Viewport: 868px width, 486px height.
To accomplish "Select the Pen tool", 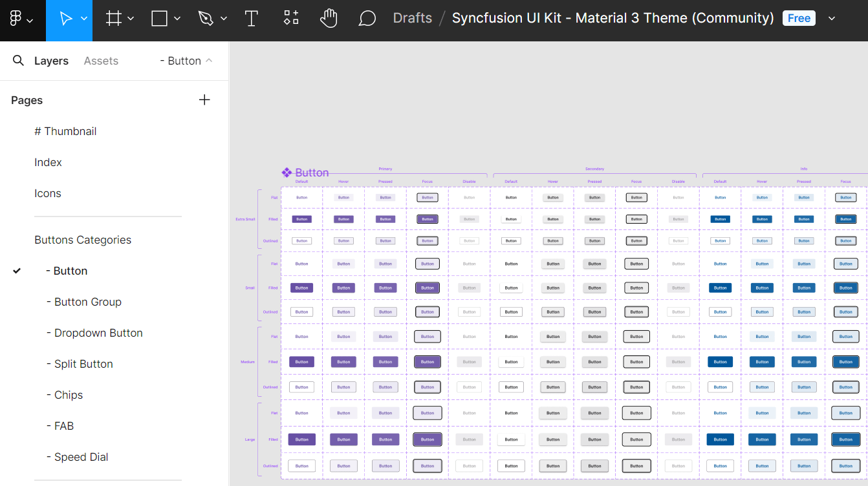I will point(206,19).
